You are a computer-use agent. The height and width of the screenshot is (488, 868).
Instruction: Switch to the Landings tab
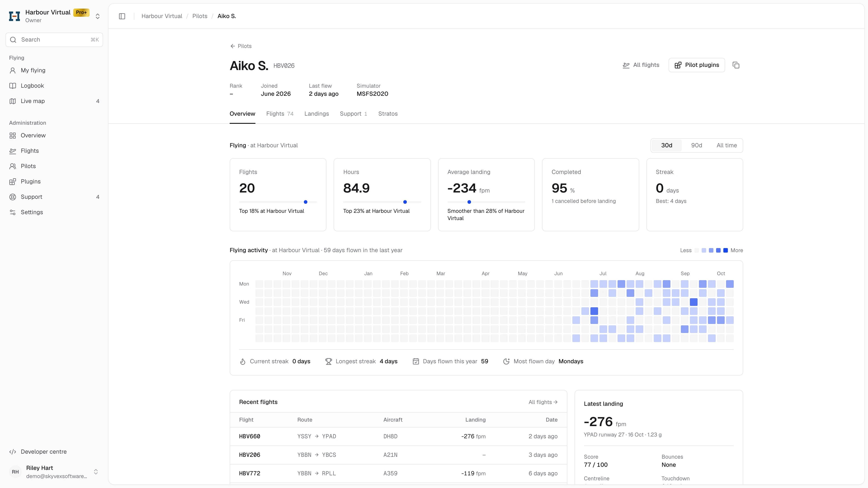pos(316,114)
